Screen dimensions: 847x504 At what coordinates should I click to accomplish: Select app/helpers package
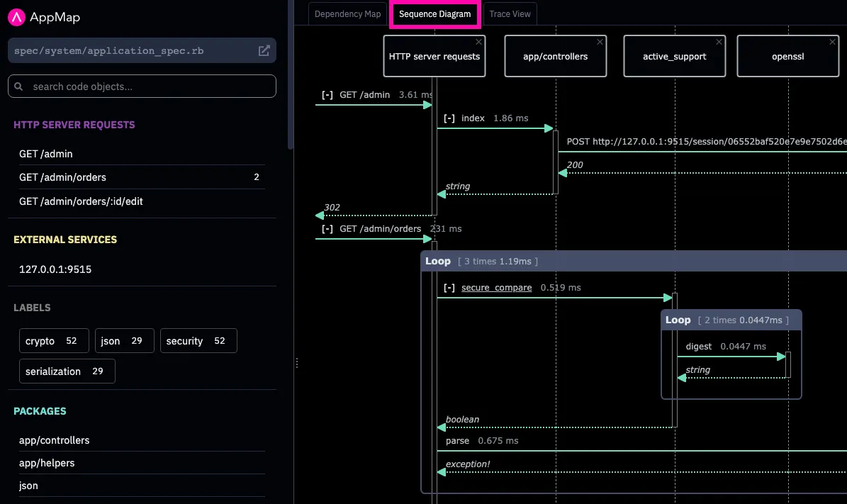142,463
